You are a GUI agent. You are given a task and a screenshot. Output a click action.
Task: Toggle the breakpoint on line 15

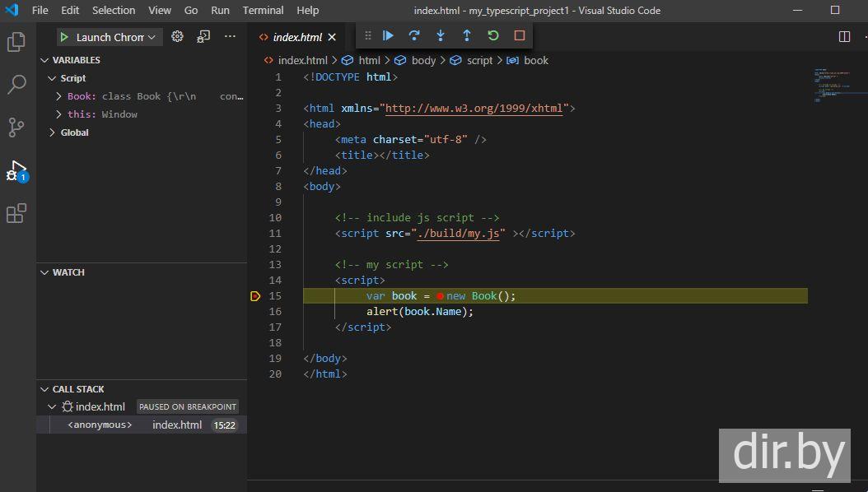point(255,296)
